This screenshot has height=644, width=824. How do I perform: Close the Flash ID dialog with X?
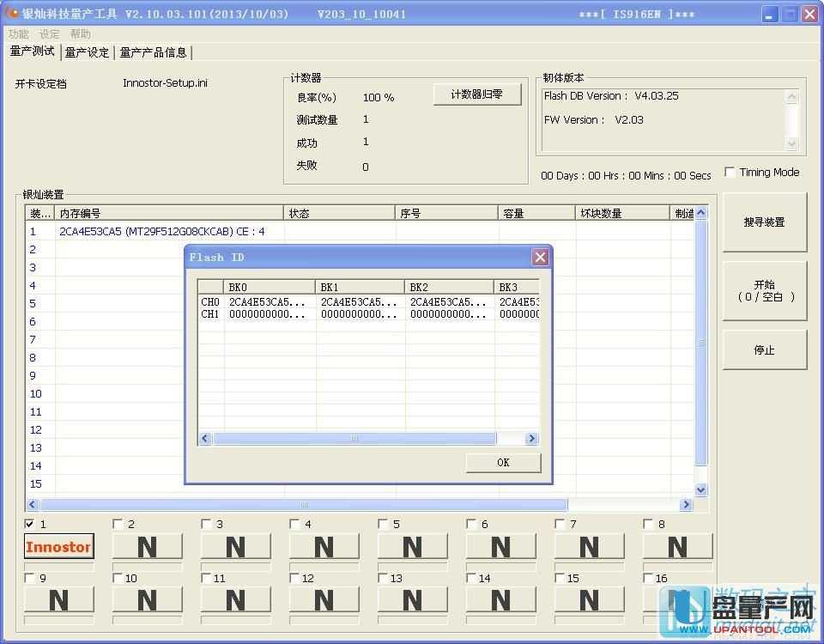pyautogui.click(x=540, y=257)
